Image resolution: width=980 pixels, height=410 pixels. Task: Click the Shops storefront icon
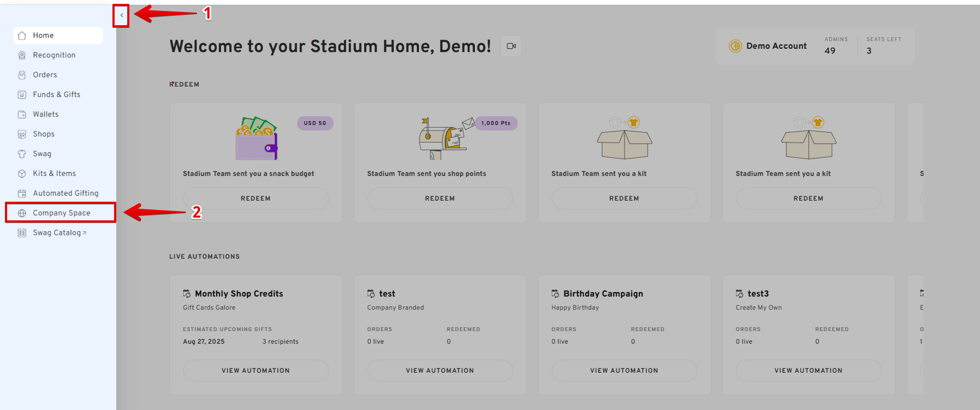click(x=22, y=134)
